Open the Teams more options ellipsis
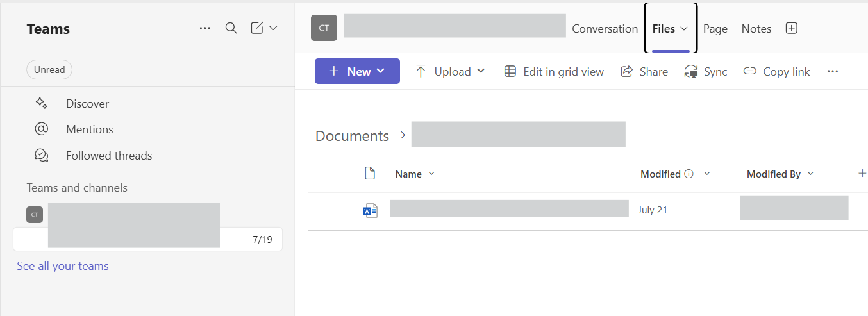868x316 pixels. (205, 28)
